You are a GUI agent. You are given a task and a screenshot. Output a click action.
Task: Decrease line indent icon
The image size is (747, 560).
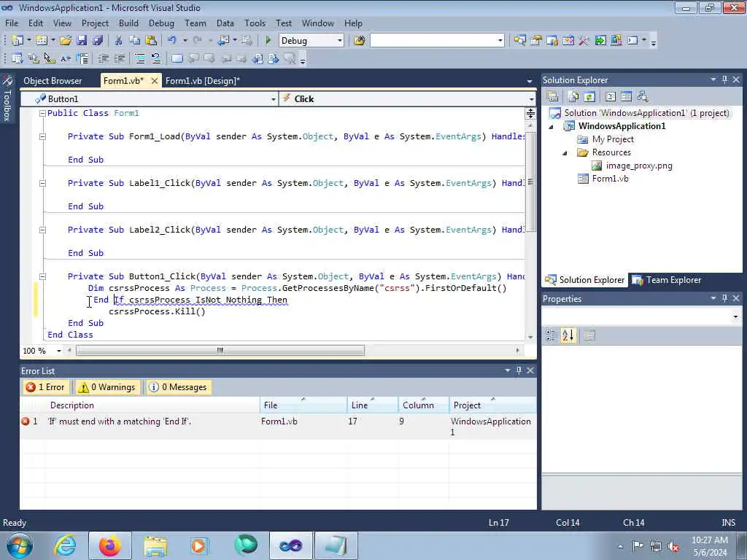[x=103, y=58]
